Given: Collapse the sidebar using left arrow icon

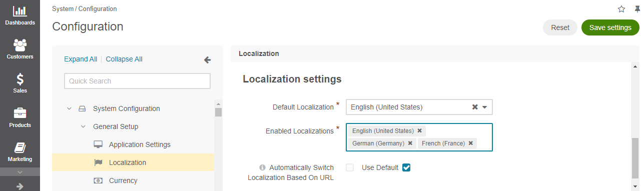Looking at the screenshot, I should tap(207, 60).
